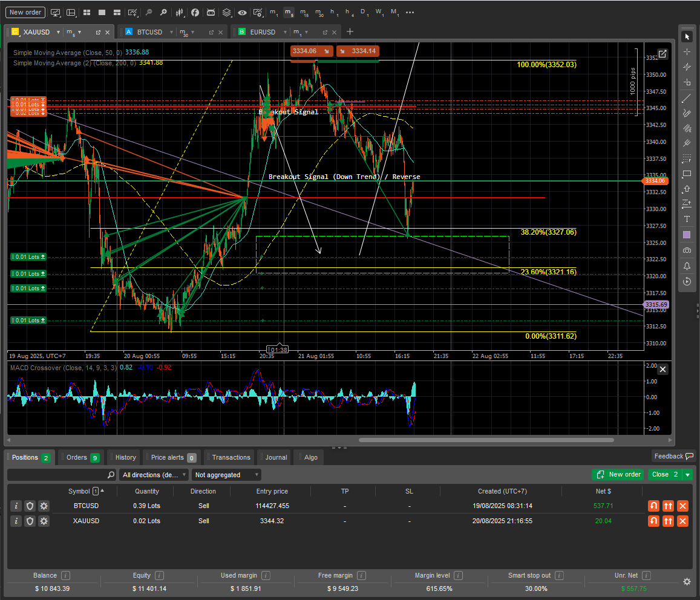Open more timeframes with three dots
Viewport: 700px width, 600px height.
pos(410,13)
